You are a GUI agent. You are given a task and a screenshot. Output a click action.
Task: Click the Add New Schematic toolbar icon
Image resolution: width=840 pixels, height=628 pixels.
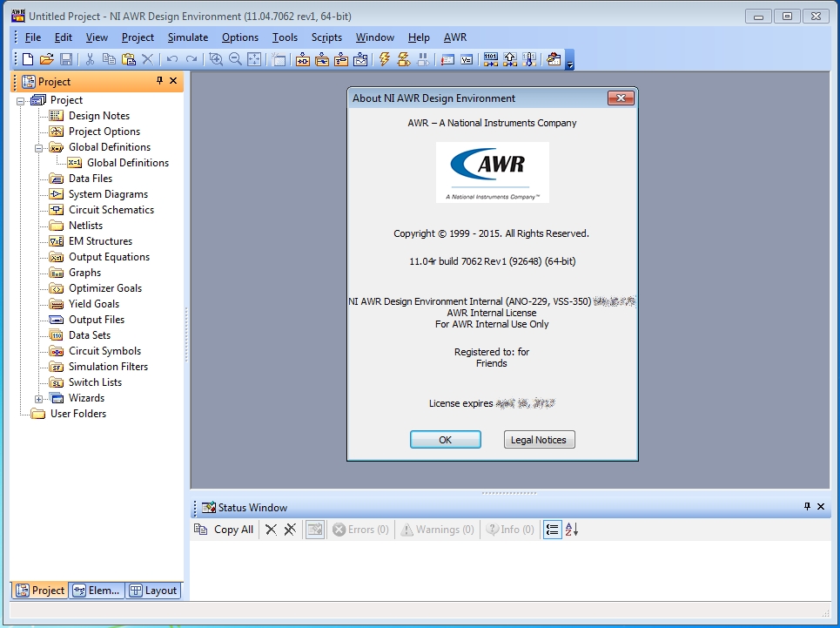click(x=303, y=59)
